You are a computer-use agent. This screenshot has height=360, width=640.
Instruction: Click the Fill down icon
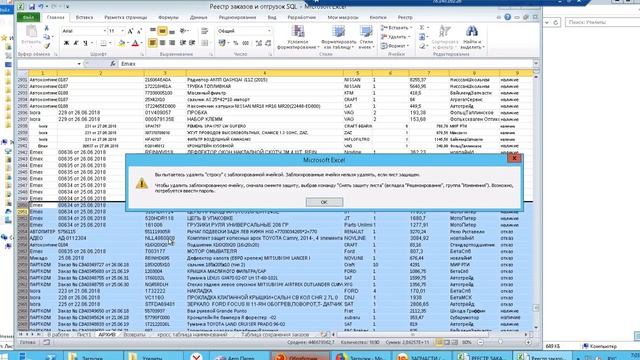pyautogui.click(x=423, y=37)
